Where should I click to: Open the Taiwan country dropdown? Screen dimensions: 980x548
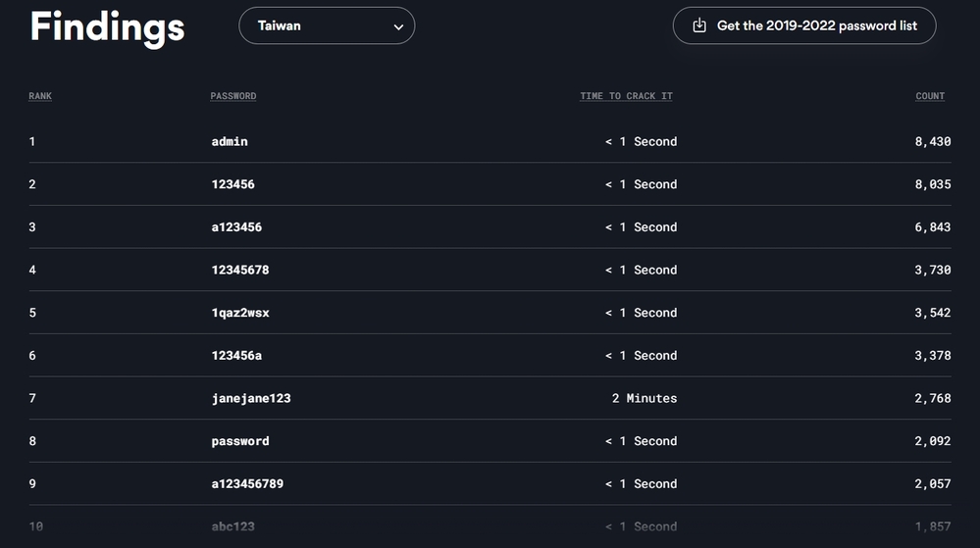coord(326,26)
